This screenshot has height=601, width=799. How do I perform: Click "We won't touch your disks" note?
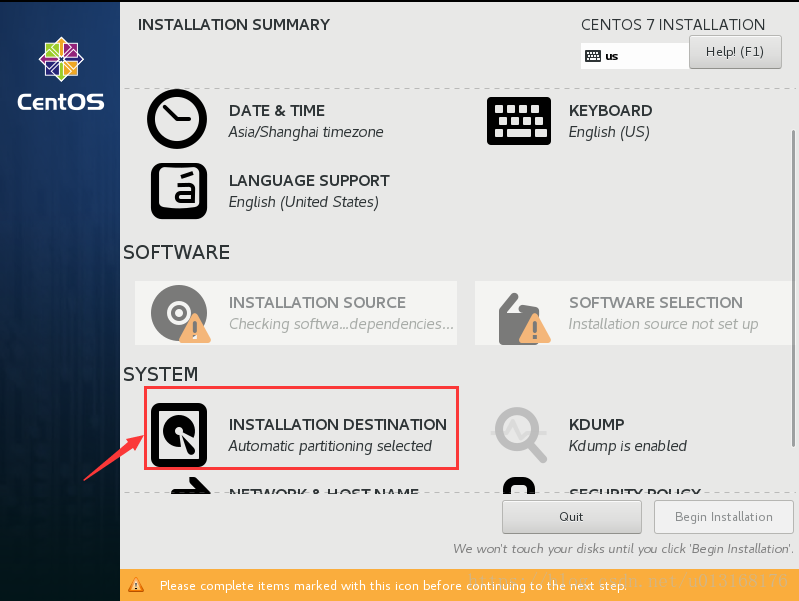pyautogui.click(x=623, y=549)
